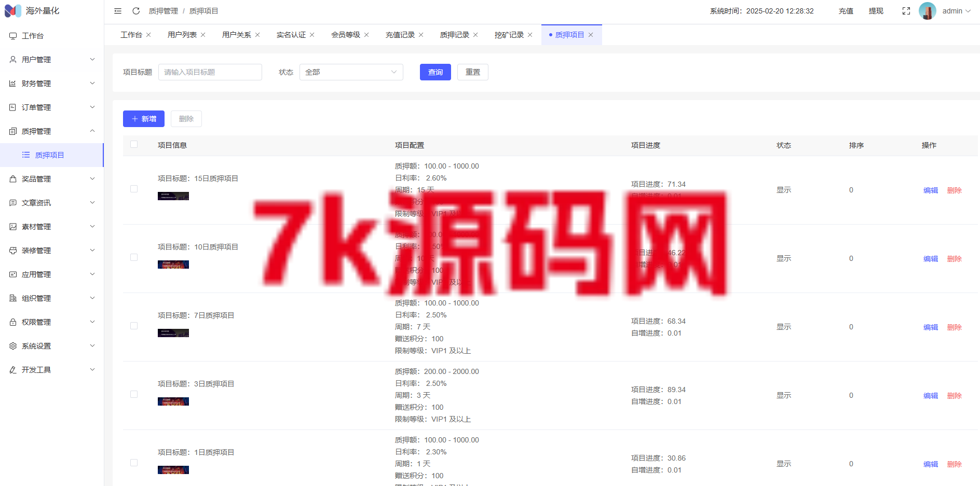Open 工作台 in the sidebar
Screen dimensions: 980x486
click(52, 36)
